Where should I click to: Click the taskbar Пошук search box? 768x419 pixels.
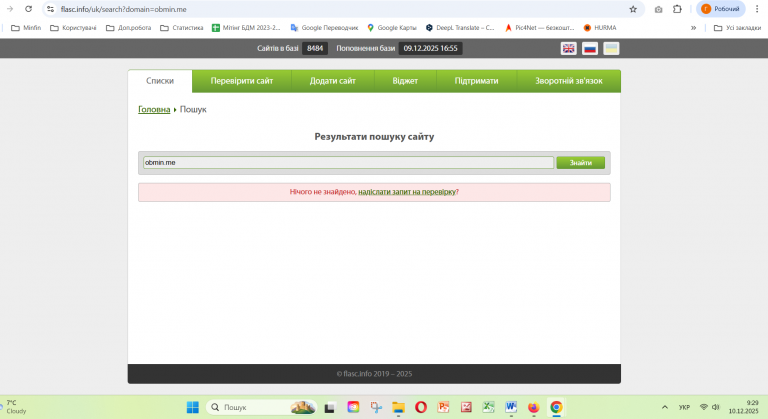[x=262, y=407]
